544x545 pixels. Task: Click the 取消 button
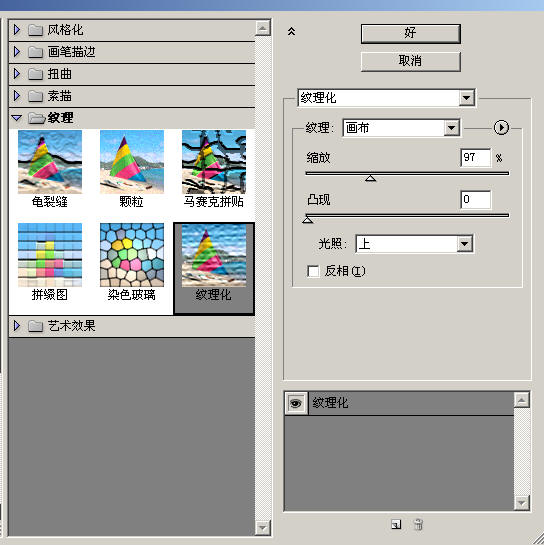(411, 61)
